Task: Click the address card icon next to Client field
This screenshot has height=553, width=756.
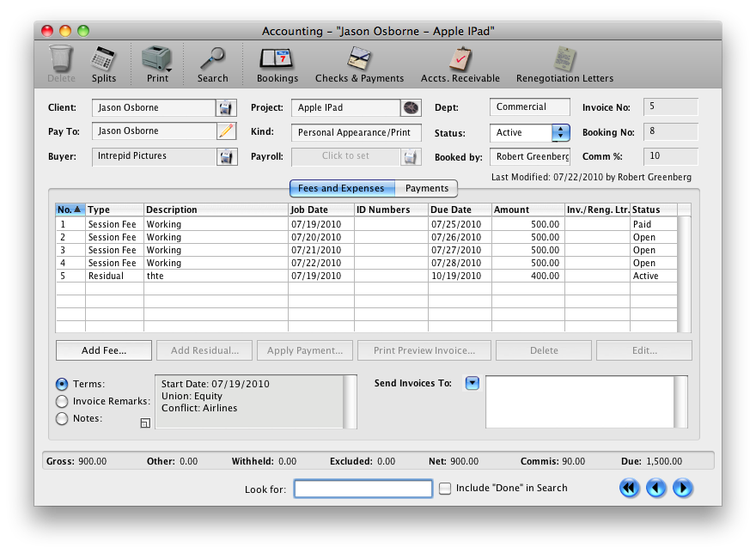Action: tap(226, 108)
